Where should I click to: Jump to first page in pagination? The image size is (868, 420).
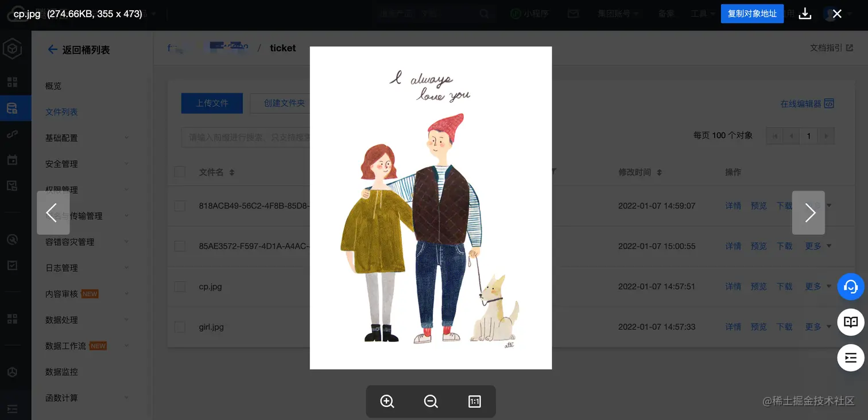[775, 136]
